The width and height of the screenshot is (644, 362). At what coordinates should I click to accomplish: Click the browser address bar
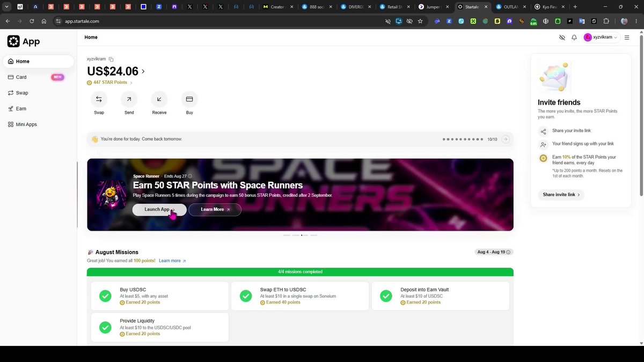point(220,21)
